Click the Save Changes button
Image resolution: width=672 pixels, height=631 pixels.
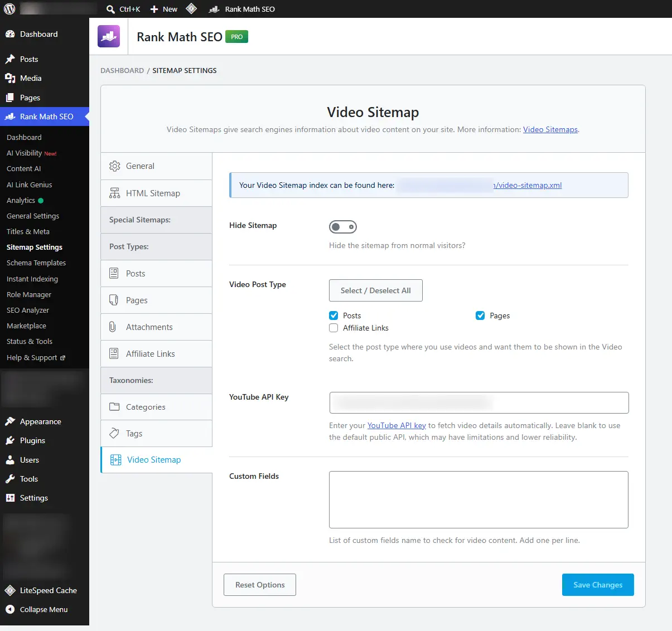(598, 585)
